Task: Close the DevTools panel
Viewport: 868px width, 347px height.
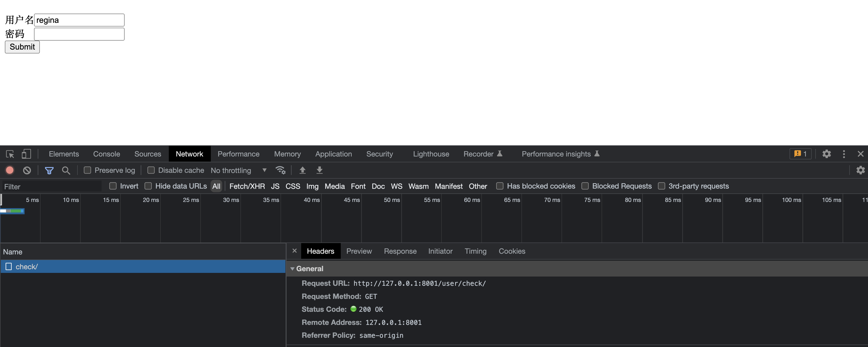Action: 860,154
